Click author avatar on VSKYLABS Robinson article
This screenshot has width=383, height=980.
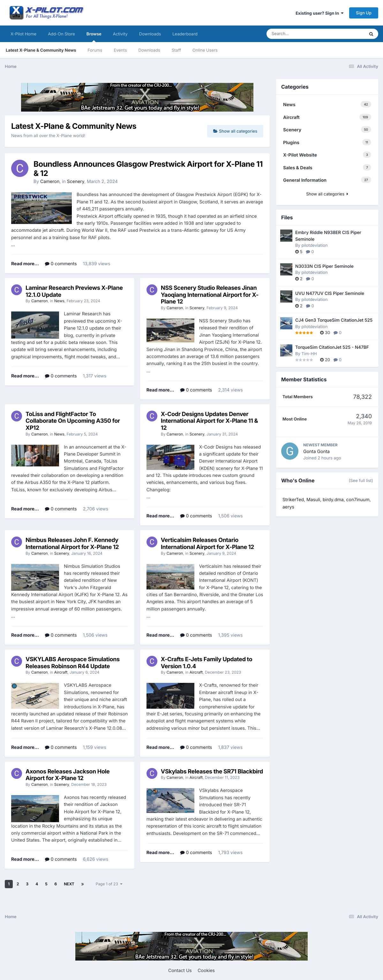pyautogui.click(x=16, y=661)
